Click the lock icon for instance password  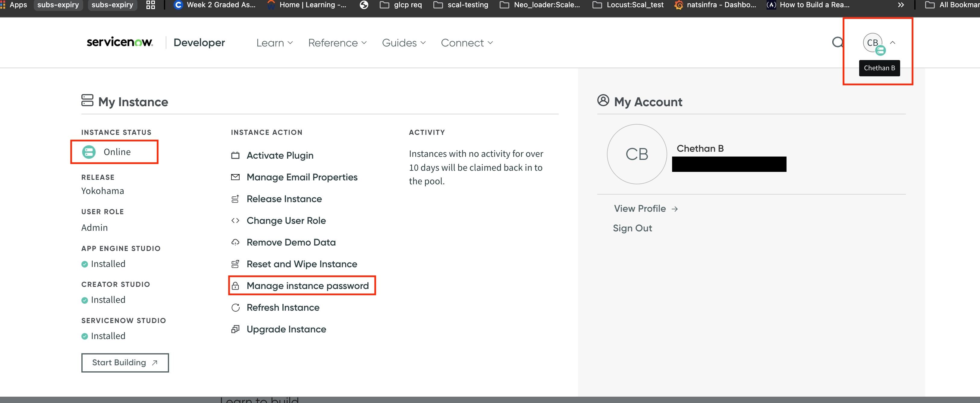click(235, 286)
